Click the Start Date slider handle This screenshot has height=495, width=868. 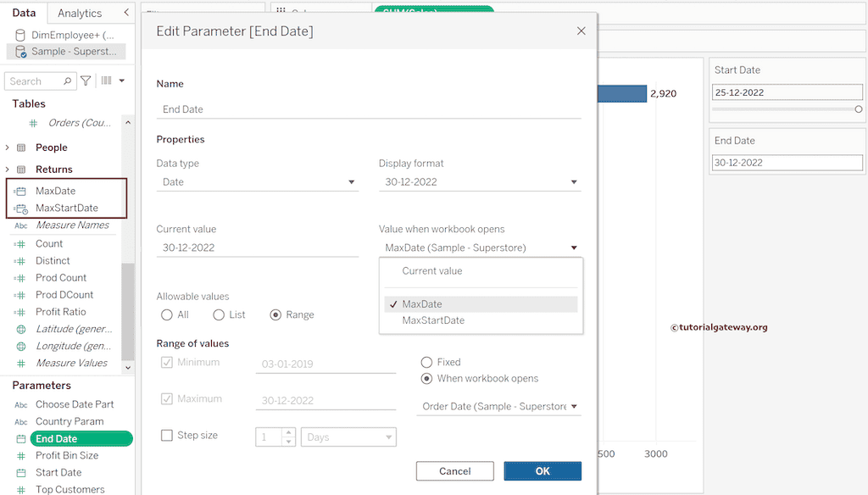pos(859,109)
